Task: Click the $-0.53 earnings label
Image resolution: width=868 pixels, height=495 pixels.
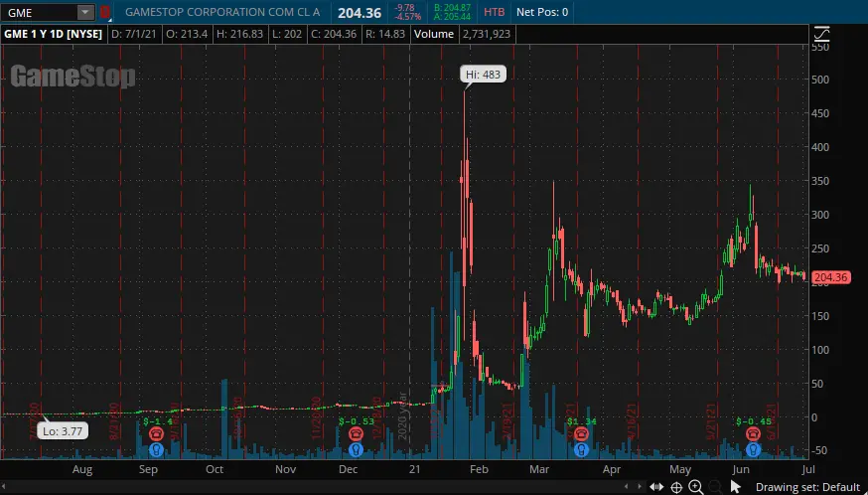Action: click(357, 421)
